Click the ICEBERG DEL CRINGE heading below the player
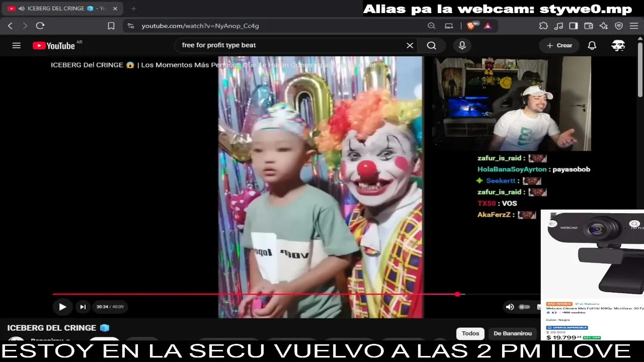The image size is (644, 362). coord(58,328)
